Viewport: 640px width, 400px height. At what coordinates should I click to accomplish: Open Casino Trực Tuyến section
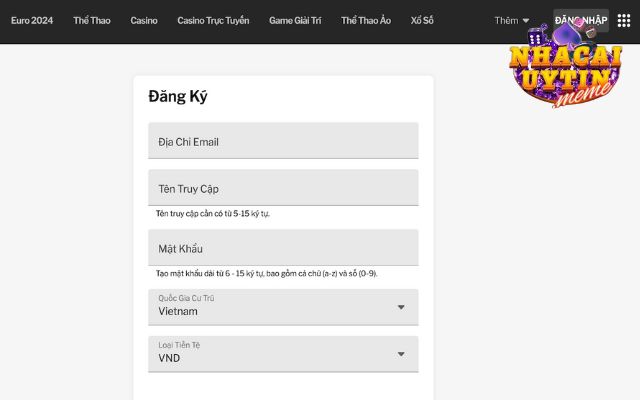tap(213, 20)
